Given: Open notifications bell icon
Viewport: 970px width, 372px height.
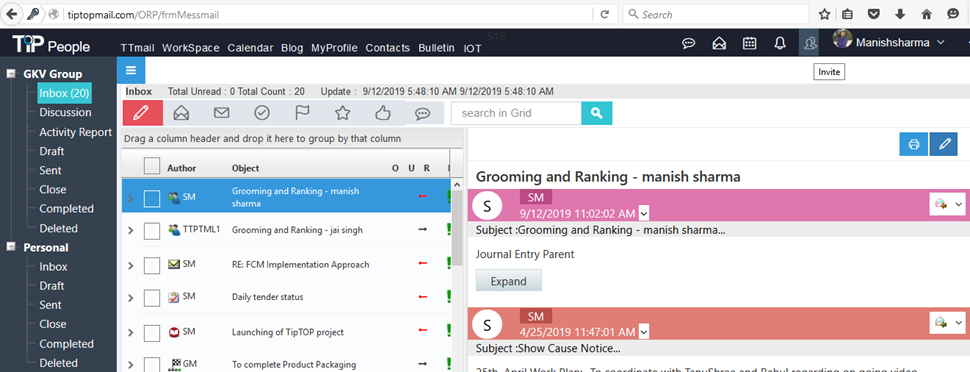Looking at the screenshot, I should click(x=780, y=43).
